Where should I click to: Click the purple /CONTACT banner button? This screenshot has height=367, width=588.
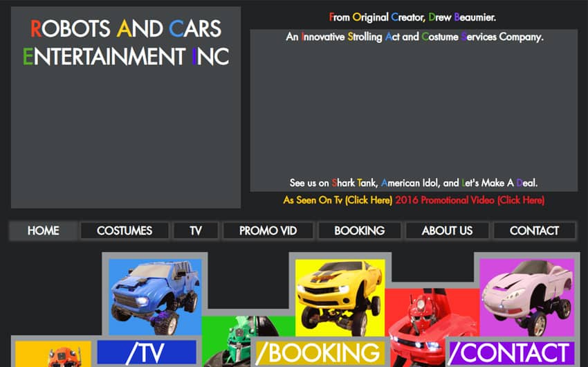click(x=511, y=353)
